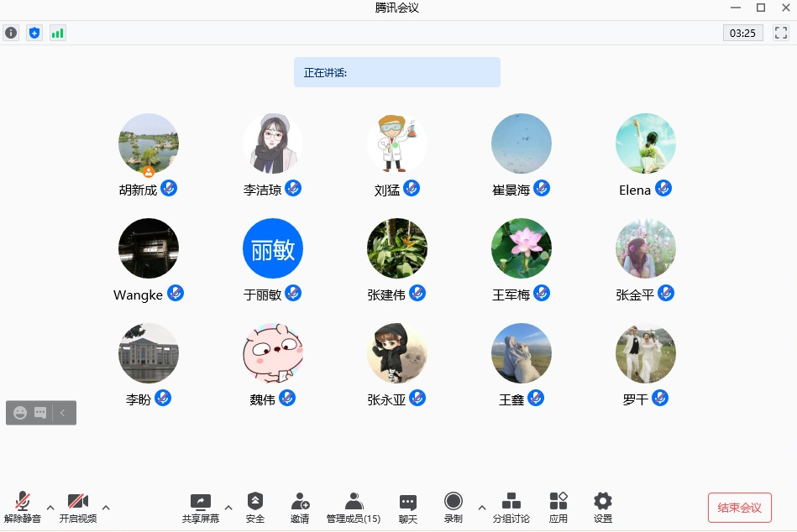
Task: Start recording with 录制 button
Action: coord(454,508)
